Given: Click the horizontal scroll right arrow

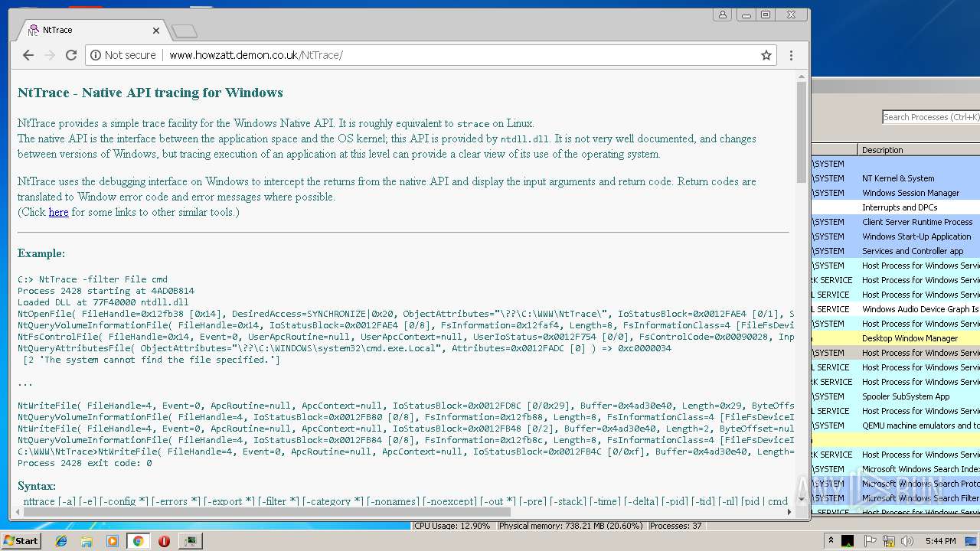Looking at the screenshot, I should [790, 511].
